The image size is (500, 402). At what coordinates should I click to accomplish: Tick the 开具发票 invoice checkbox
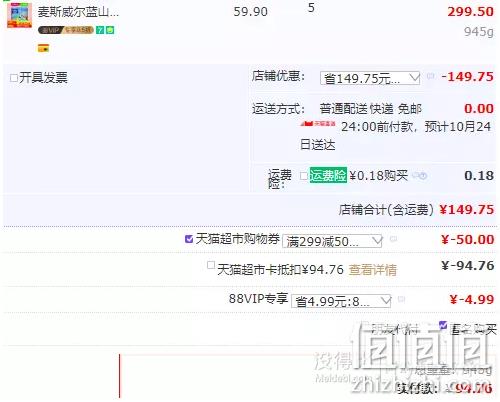(14, 78)
